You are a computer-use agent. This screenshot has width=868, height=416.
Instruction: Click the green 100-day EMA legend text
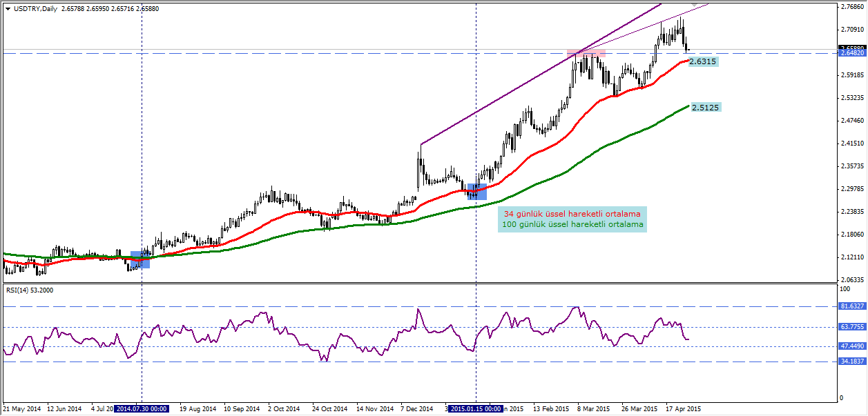point(572,224)
